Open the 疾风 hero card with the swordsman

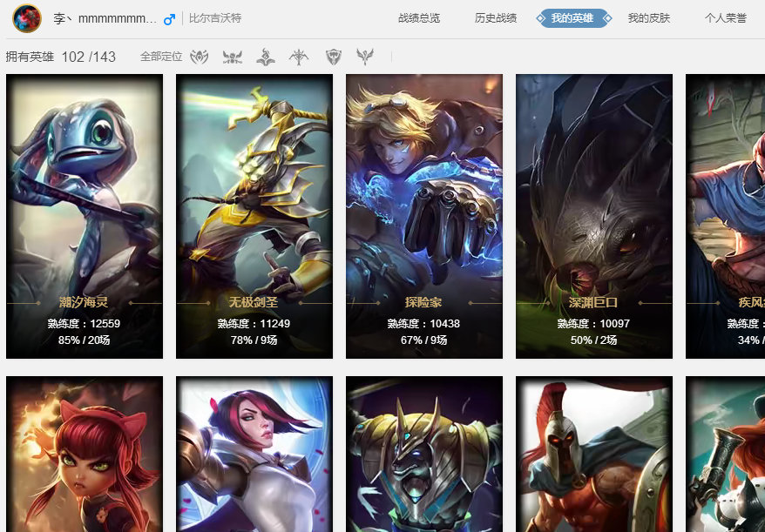(x=726, y=217)
